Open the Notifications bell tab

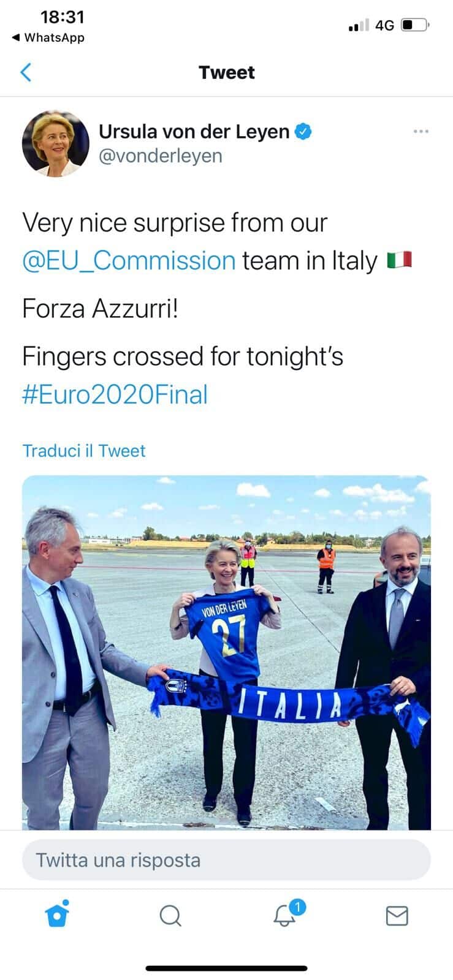(285, 916)
